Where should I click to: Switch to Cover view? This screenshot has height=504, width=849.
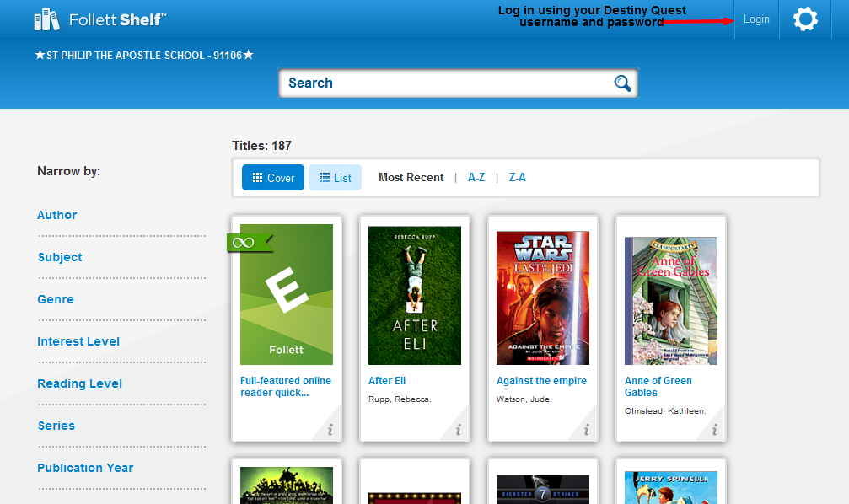(273, 178)
